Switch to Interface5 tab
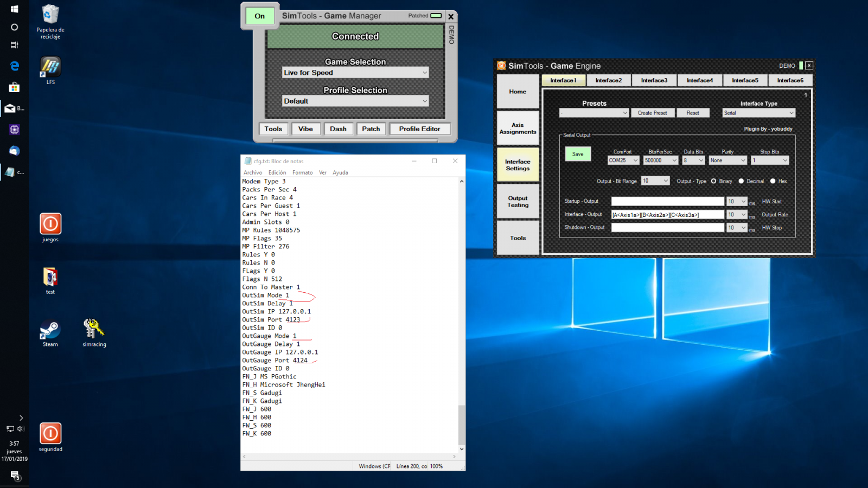This screenshot has height=488, width=868. pyautogui.click(x=745, y=80)
